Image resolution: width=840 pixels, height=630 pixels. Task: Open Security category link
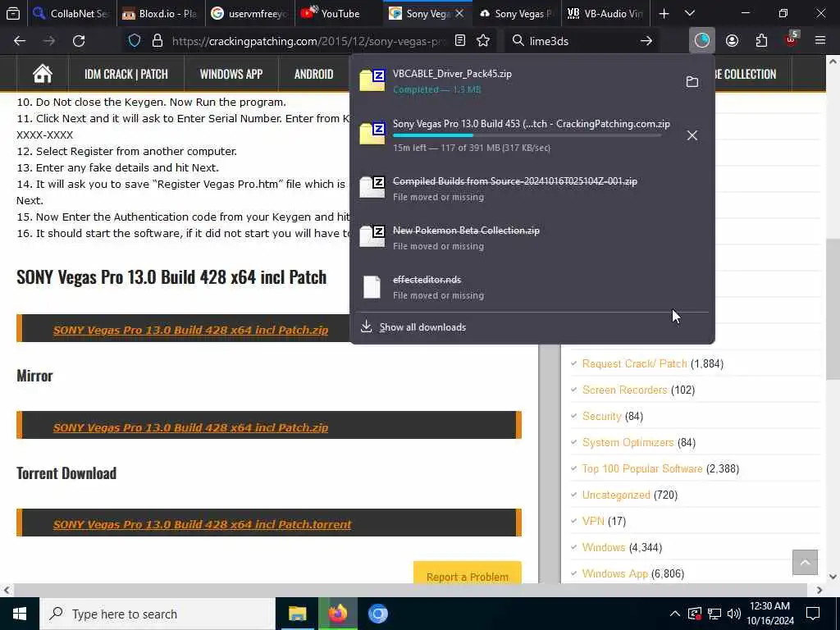point(601,416)
